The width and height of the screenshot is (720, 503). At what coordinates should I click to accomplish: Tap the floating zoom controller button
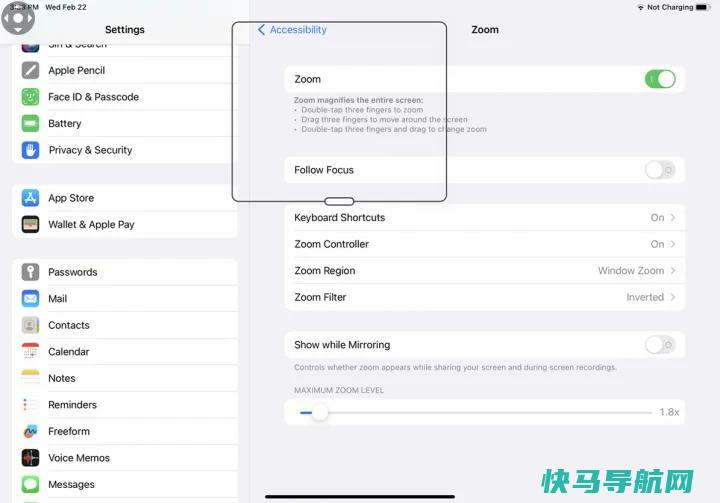coord(17,18)
